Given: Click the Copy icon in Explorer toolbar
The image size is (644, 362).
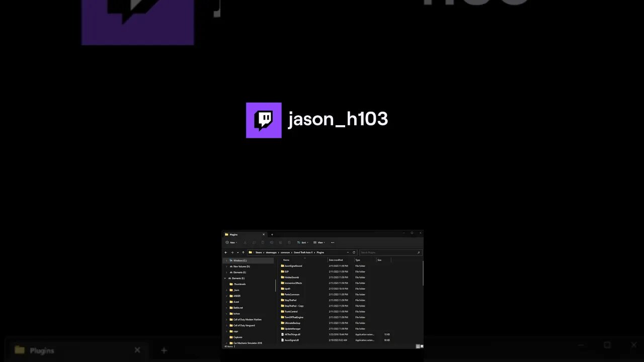Looking at the screenshot, I should [254, 242].
